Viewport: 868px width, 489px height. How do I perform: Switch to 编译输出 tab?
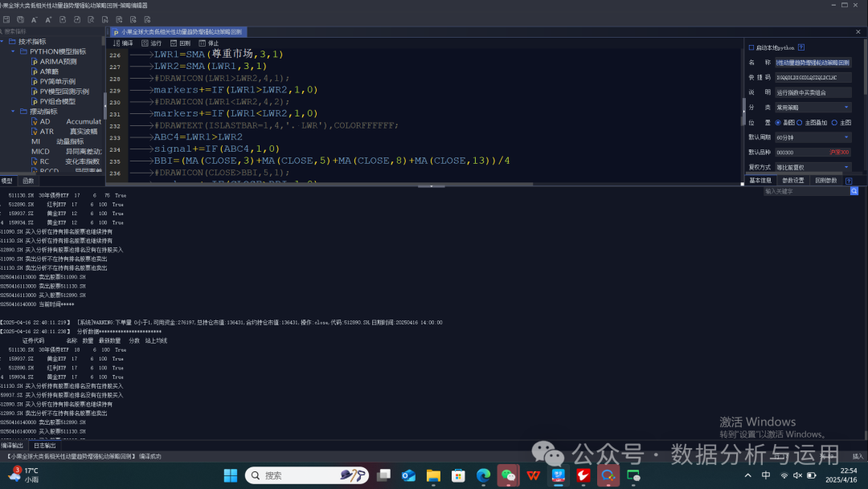13,446
